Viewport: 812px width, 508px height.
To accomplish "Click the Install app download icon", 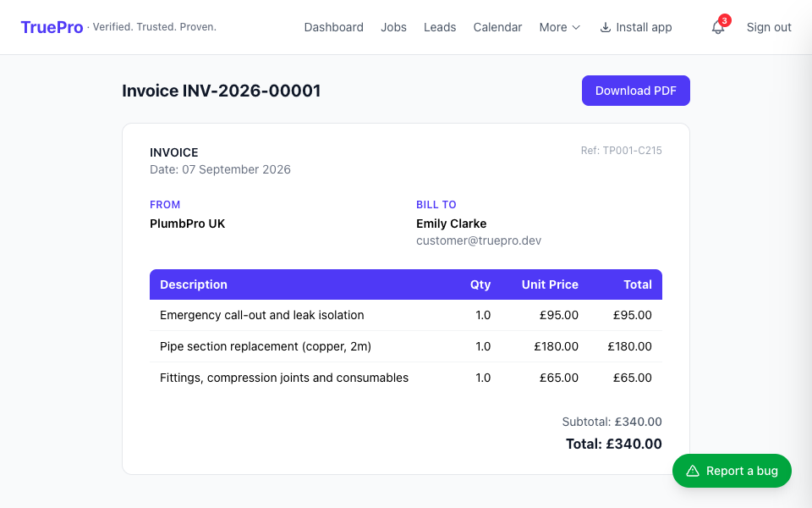I will pos(605,27).
